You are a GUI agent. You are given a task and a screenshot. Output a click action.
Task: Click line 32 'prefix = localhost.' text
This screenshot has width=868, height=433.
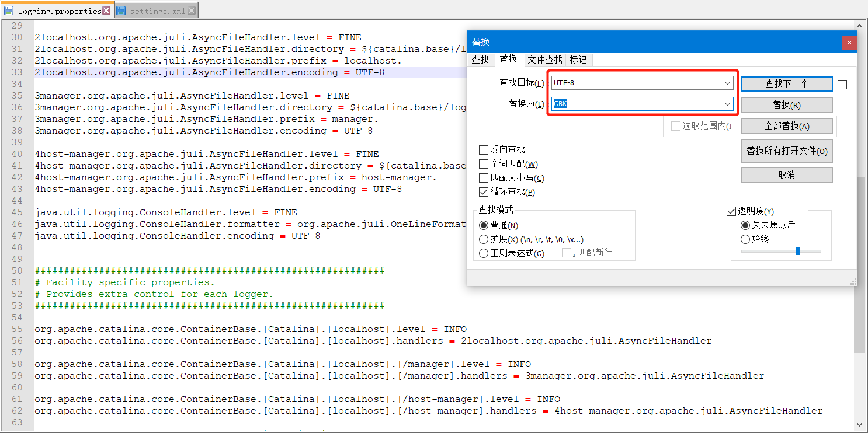346,61
